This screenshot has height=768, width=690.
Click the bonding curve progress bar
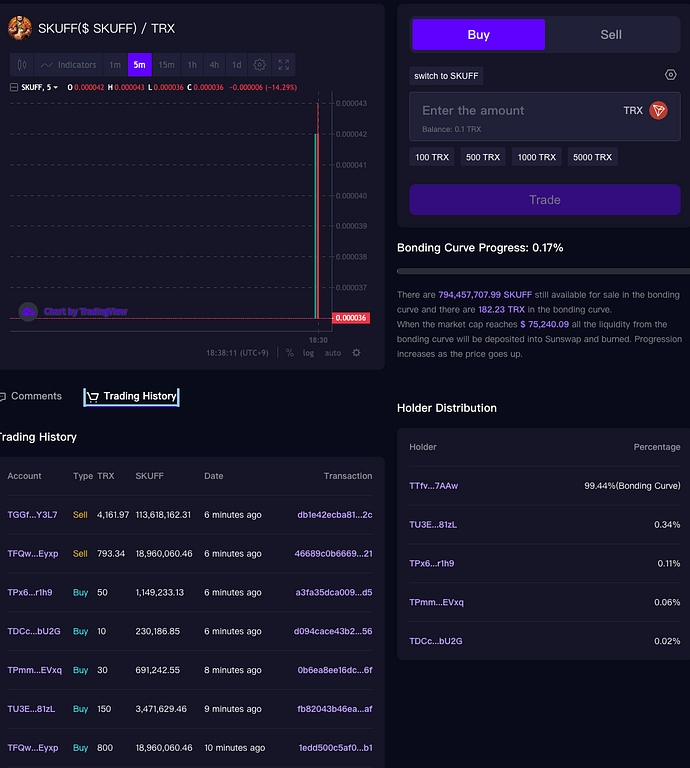pyautogui.click(x=543, y=271)
